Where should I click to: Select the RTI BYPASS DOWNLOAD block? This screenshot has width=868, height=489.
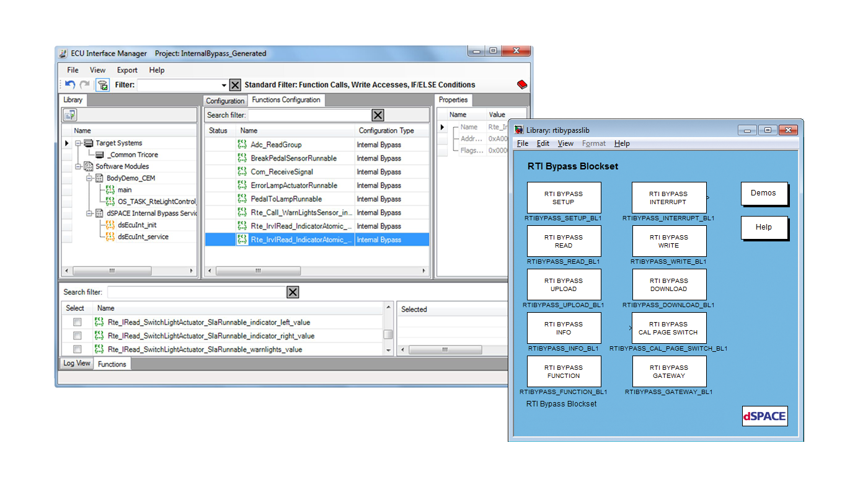(x=668, y=285)
